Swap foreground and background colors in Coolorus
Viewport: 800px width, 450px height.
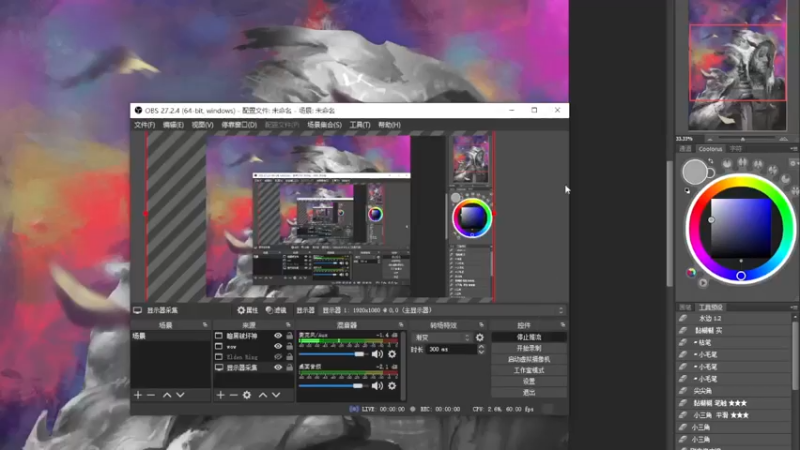(x=711, y=161)
